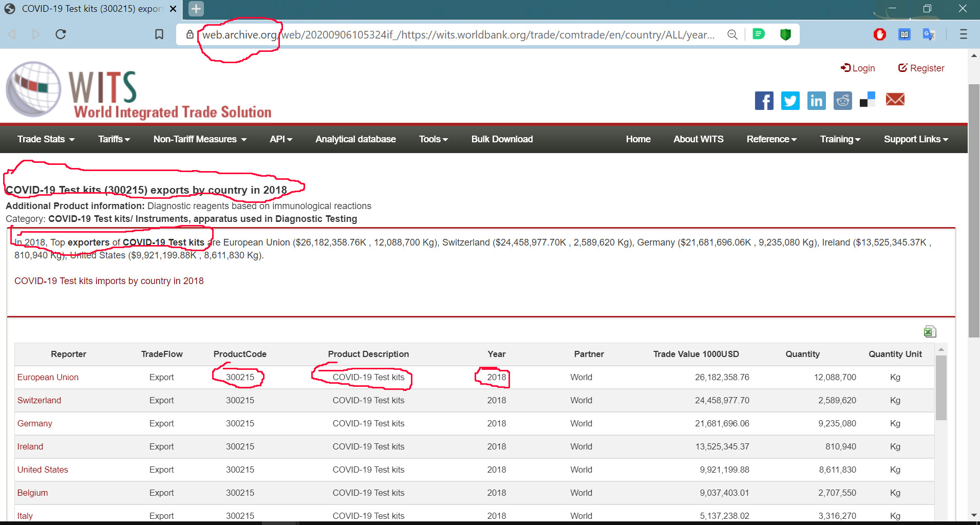
Task: Bookmark this page icon
Action: pyautogui.click(x=159, y=34)
